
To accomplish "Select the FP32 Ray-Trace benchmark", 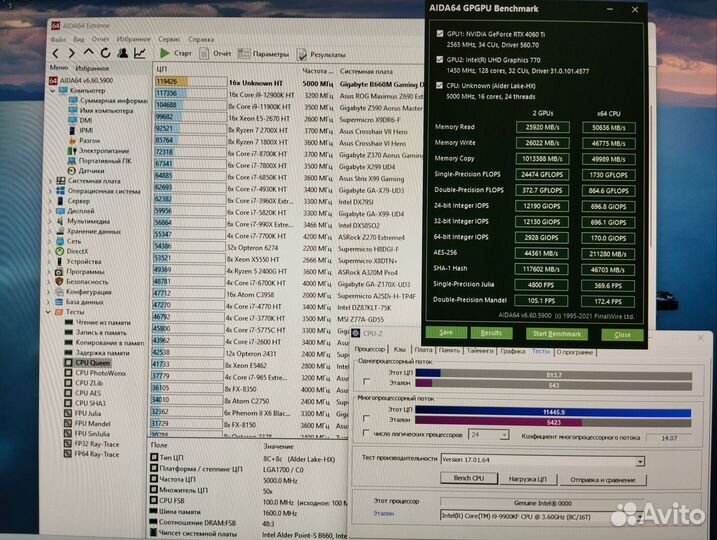I will point(91,444).
